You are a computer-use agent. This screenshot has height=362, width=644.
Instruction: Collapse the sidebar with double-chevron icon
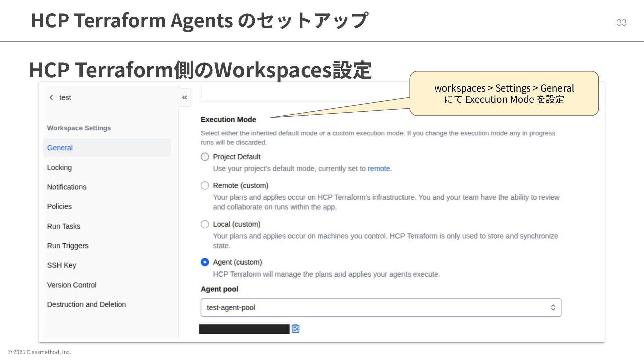184,97
